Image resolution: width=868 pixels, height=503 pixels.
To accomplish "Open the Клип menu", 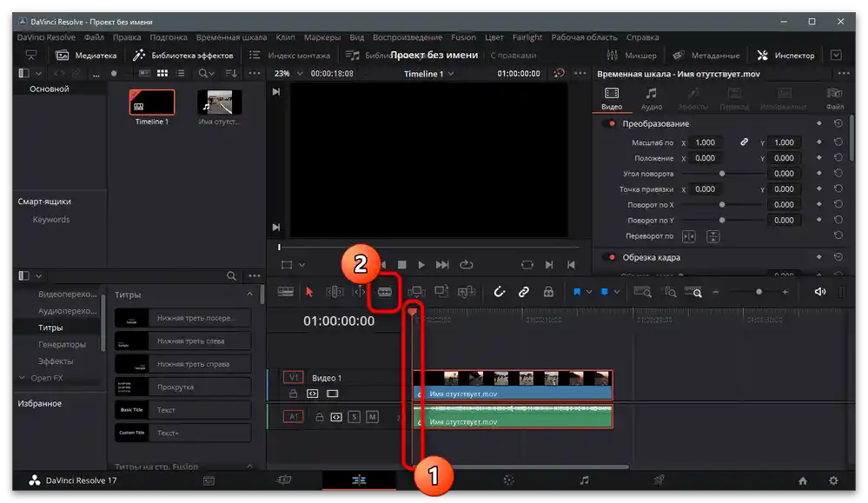I will click(286, 37).
